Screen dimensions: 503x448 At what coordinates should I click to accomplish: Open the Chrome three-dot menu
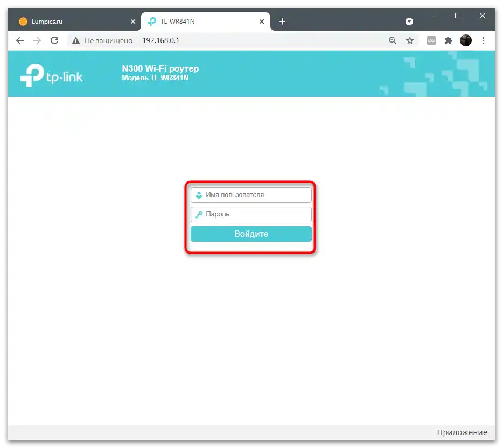pyautogui.click(x=483, y=40)
